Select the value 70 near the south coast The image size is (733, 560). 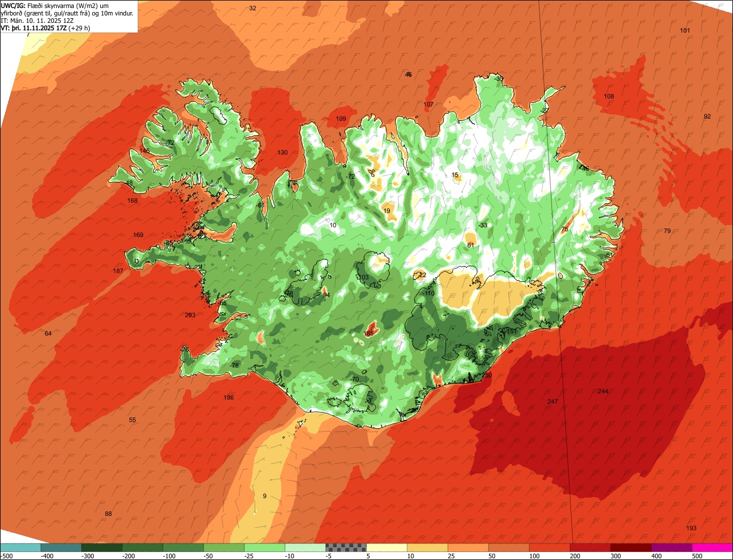[355, 379]
